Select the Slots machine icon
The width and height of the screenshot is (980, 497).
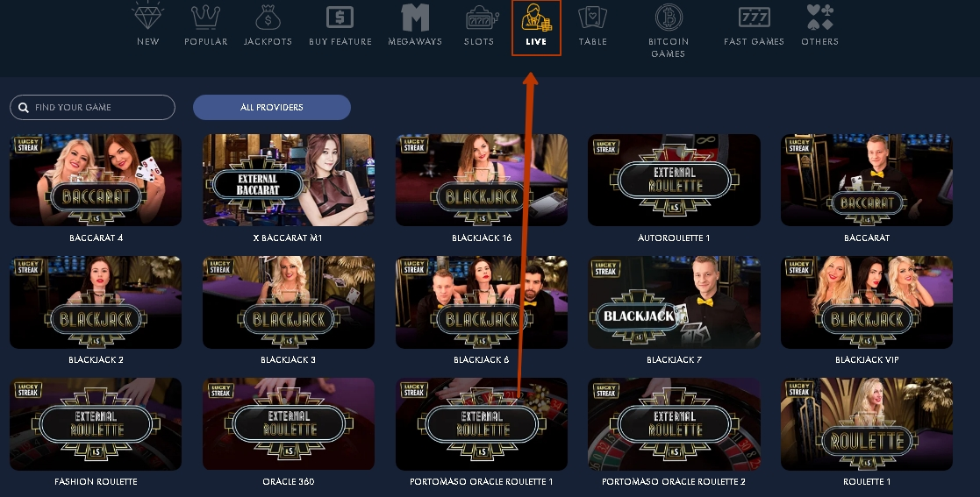point(479,18)
